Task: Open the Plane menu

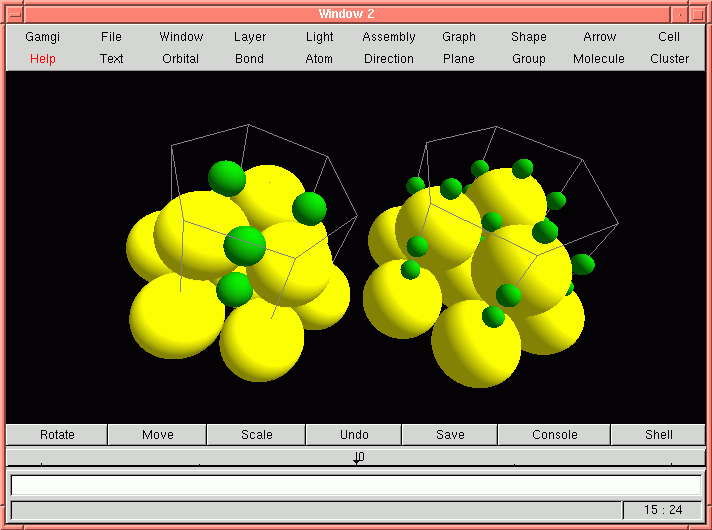Action: [x=459, y=59]
